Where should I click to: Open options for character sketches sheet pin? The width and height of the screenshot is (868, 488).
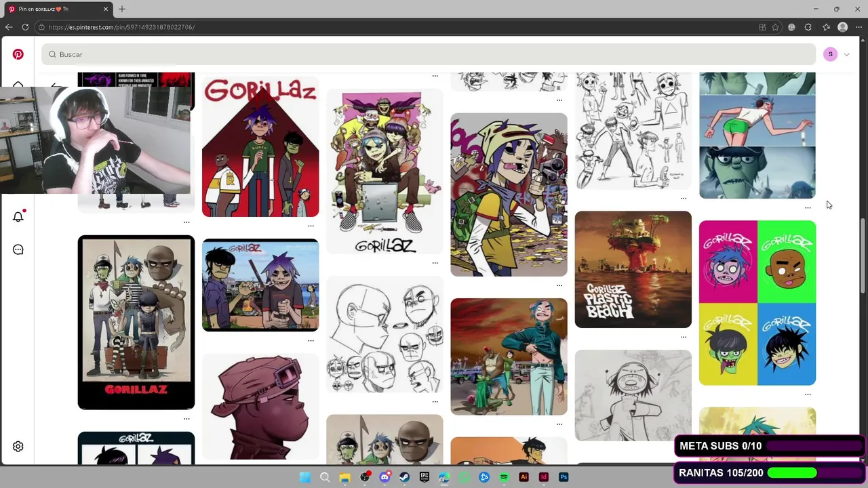tap(684, 199)
